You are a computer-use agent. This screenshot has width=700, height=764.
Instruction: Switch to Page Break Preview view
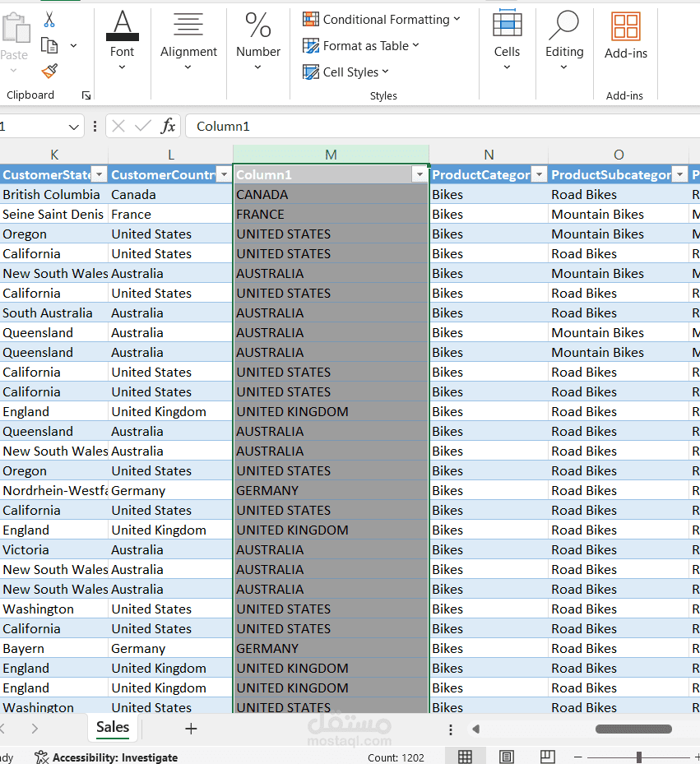(548, 757)
